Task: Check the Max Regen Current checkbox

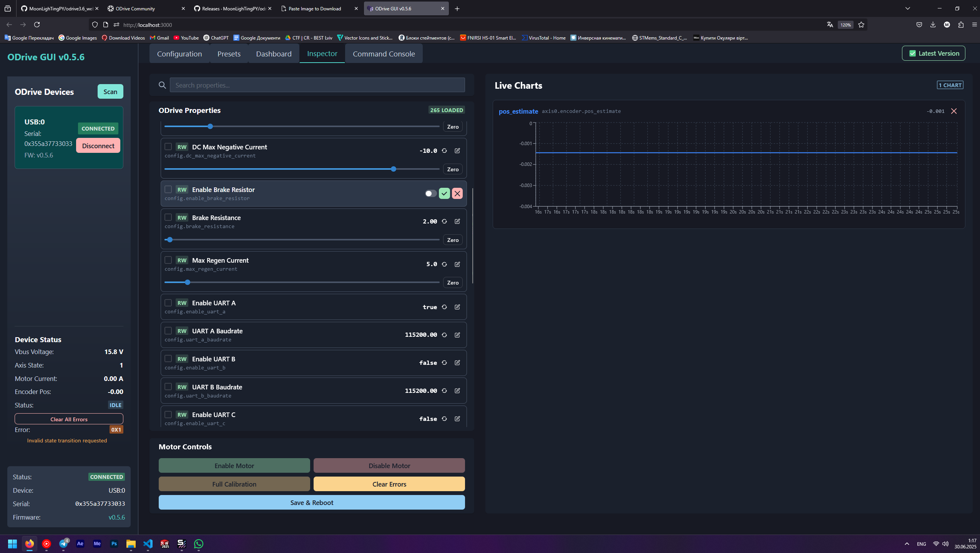Action: coord(168,260)
